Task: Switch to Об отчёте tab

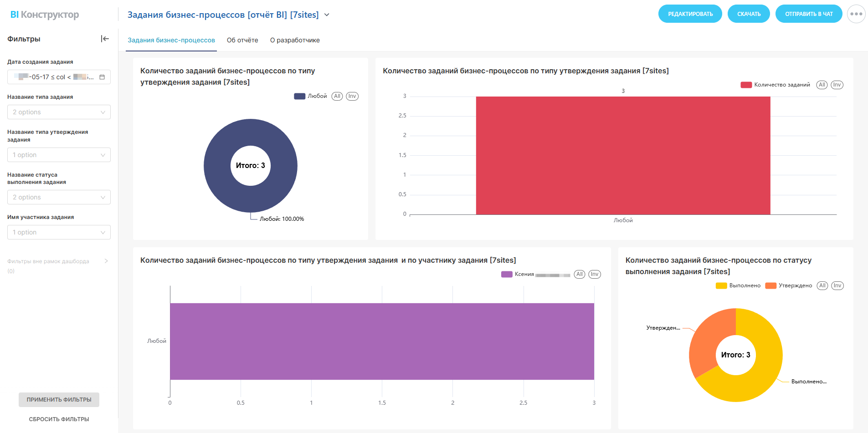Action: click(242, 40)
